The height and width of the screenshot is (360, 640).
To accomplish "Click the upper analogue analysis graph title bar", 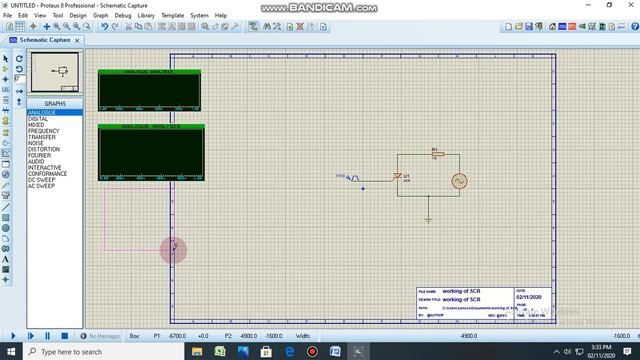I will [x=149, y=72].
